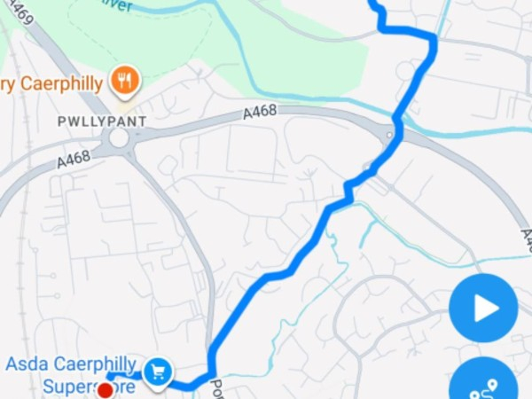Tap the route's sharp corner at the top

click(432, 38)
